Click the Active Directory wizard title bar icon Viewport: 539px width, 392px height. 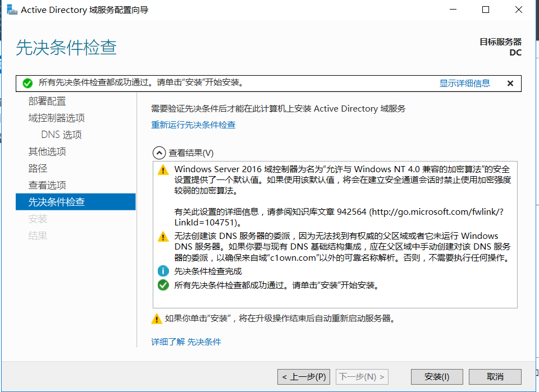(12, 10)
